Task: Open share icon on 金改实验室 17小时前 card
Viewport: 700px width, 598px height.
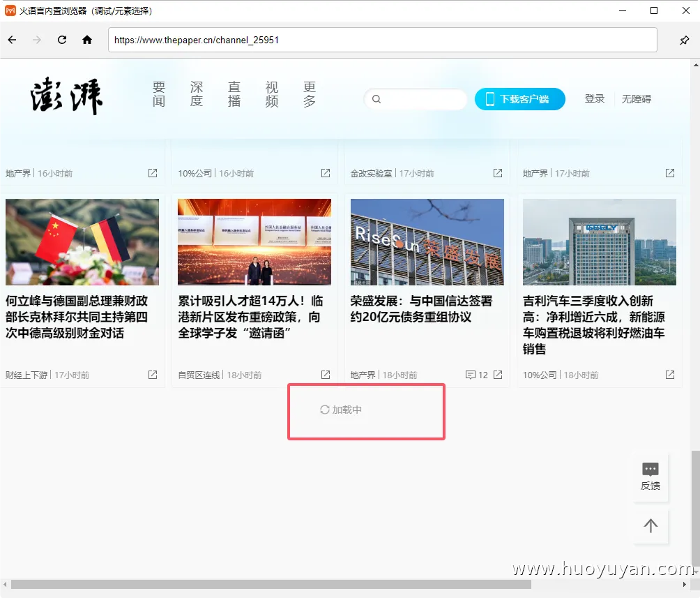Action: [x=498, y=173]
